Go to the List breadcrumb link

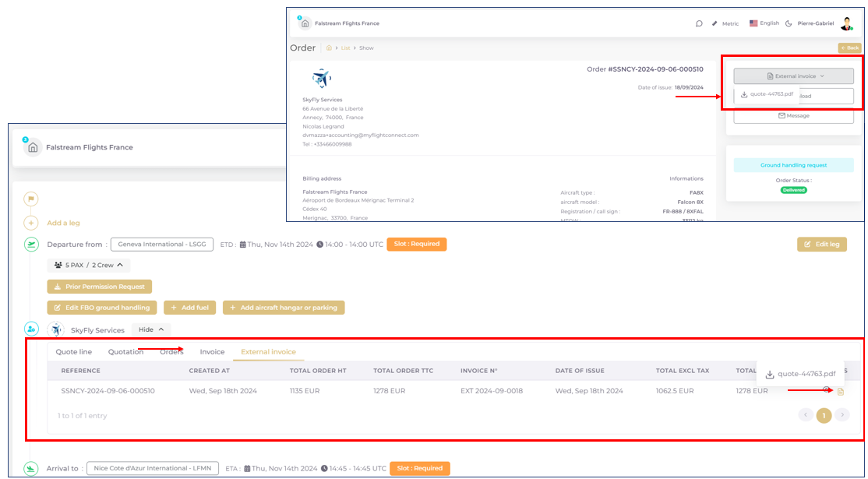(345, 48)
